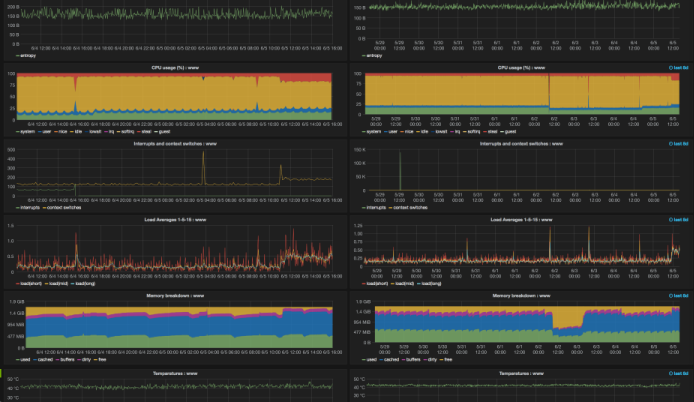This screenshot has width=694, height=402.
Task: Click last 8d link on Temperatures panel
Action: click(x=679, y=374)
